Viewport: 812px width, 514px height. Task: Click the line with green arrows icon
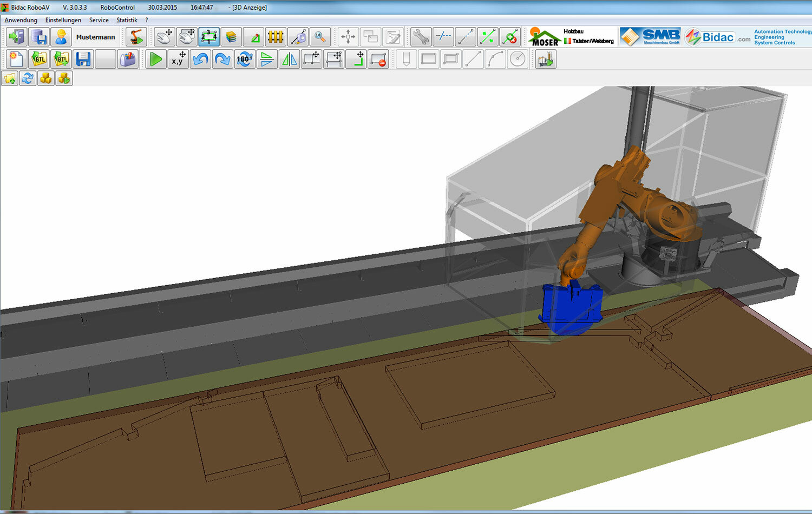(x=488, y=37)
